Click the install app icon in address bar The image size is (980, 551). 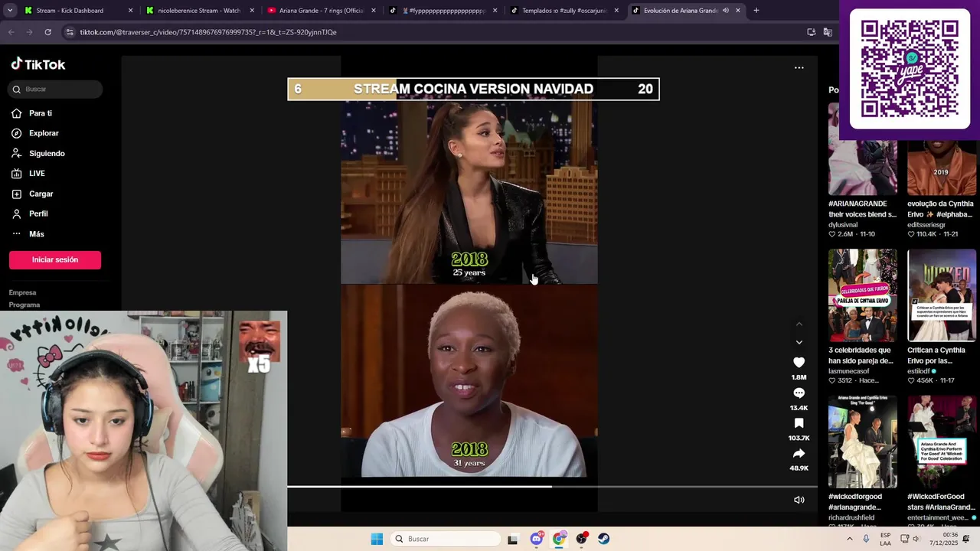(811, 32)
